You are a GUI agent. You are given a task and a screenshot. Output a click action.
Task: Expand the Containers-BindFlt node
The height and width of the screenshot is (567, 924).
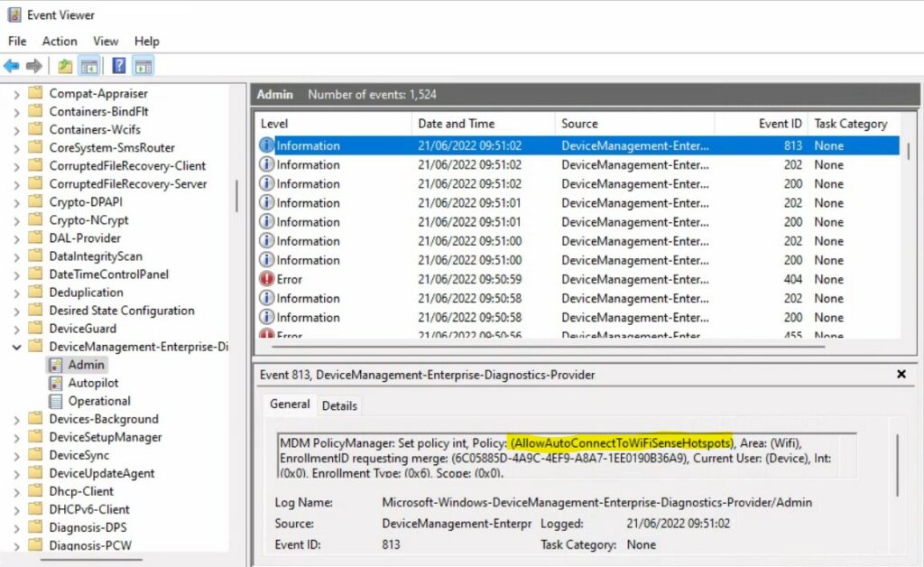pyautogui.click(x=16, y=112)
